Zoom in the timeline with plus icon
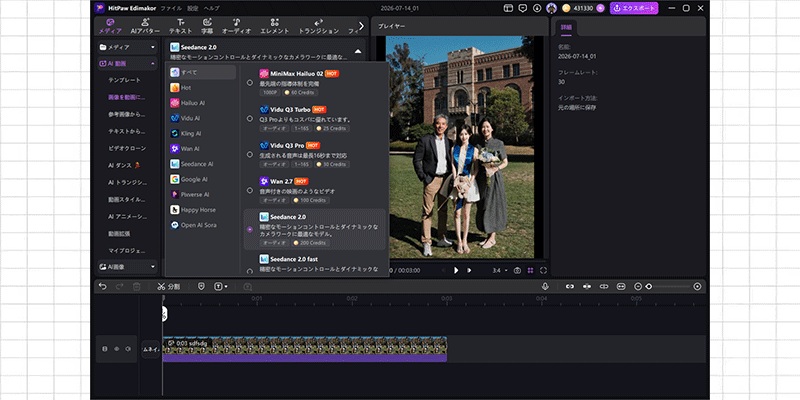The image size is (800, 400). pos(697,287)
